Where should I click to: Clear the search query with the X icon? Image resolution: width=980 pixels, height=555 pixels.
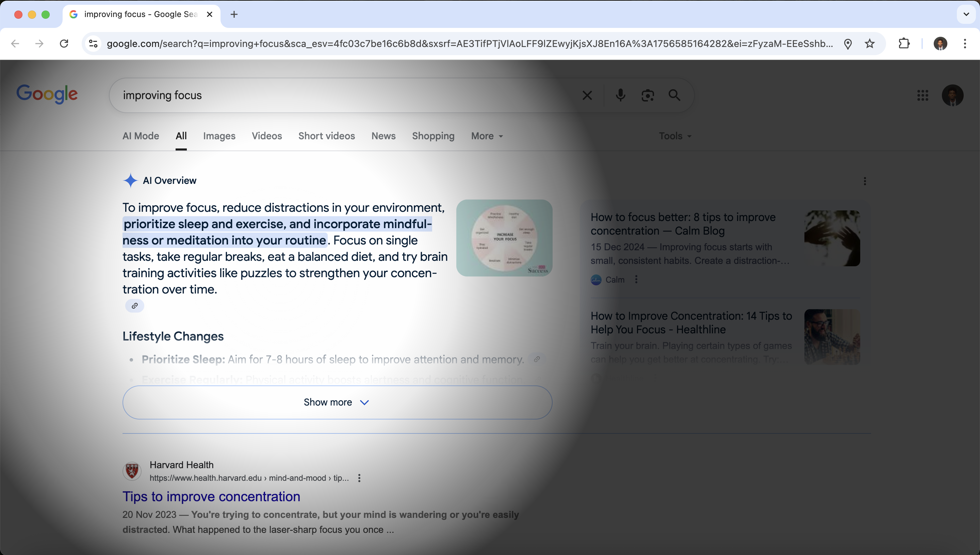[587, 95]
